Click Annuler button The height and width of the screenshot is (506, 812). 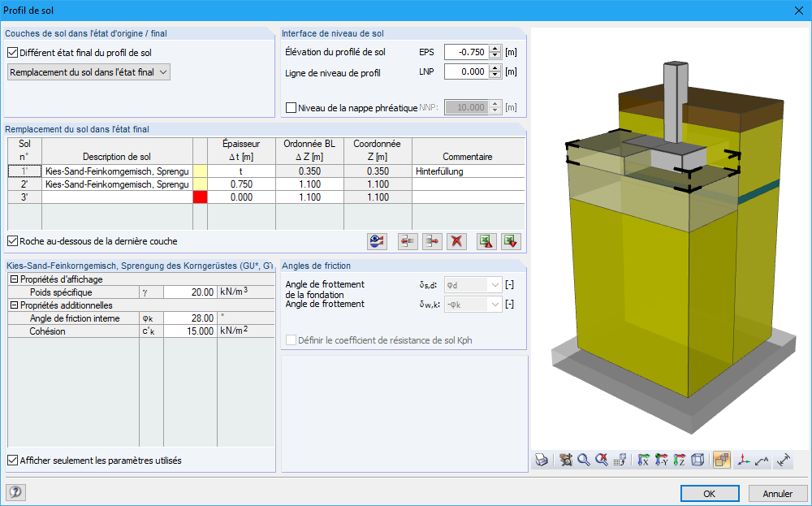pos(777,493)
